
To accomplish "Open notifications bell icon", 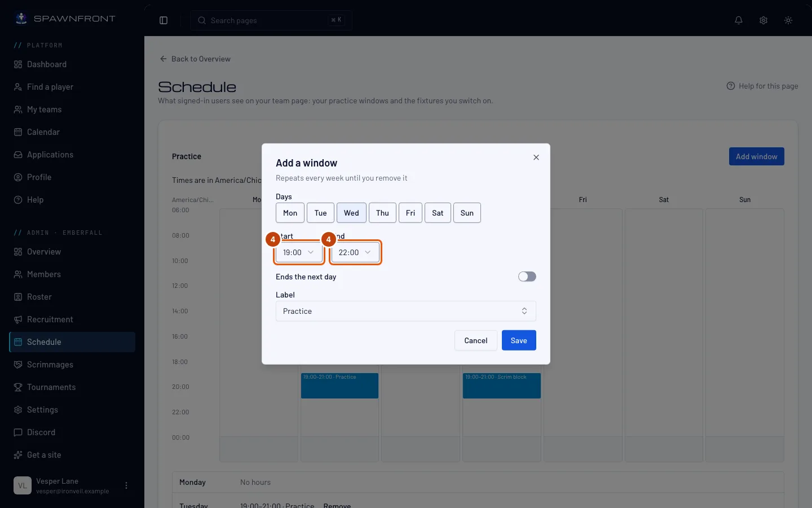I will (739, 20).
